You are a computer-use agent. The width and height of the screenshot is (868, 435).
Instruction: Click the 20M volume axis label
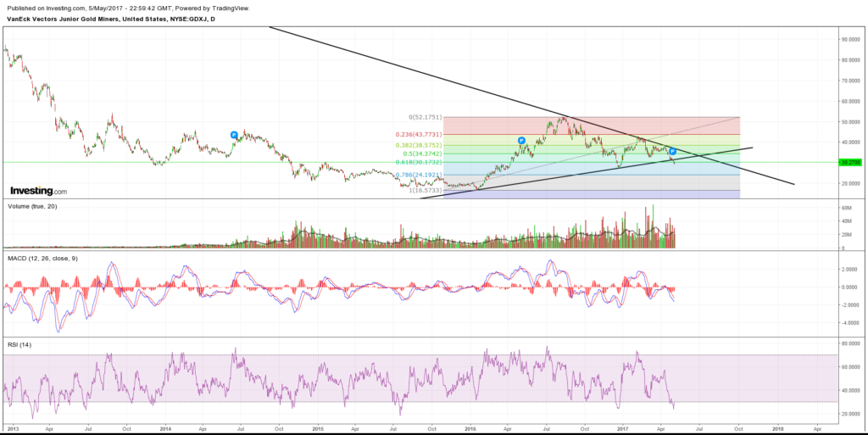tap(845, 235)
